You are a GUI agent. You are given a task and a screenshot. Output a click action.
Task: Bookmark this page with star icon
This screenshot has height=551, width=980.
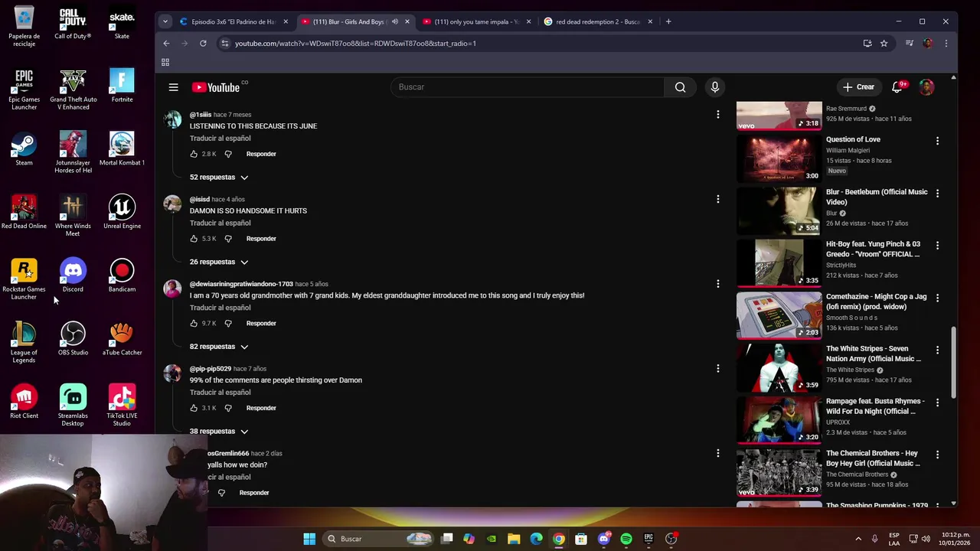[x=884, y=44]
